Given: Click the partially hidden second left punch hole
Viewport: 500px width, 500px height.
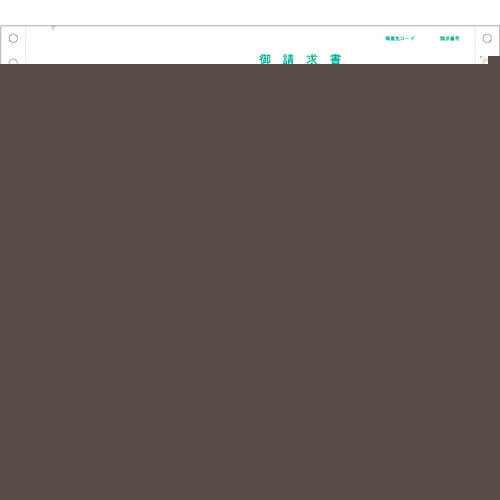Looking at the screenshot, I should (13, 61).
